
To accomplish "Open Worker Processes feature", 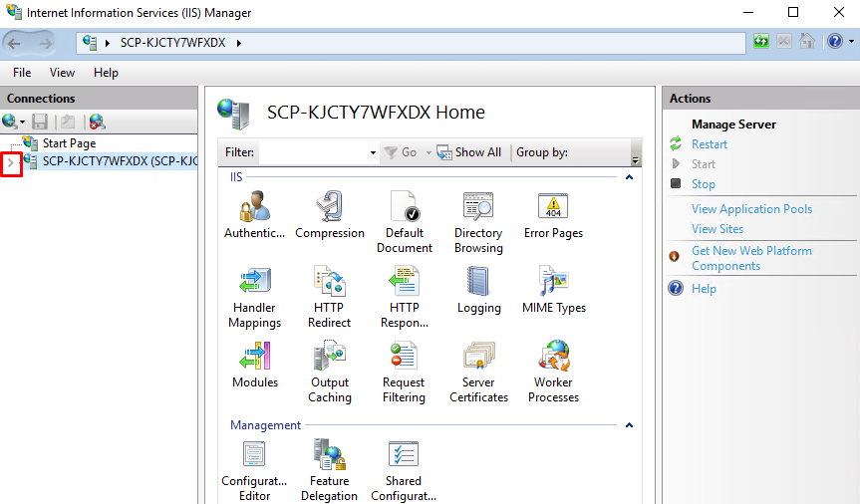I will (553, 372).
